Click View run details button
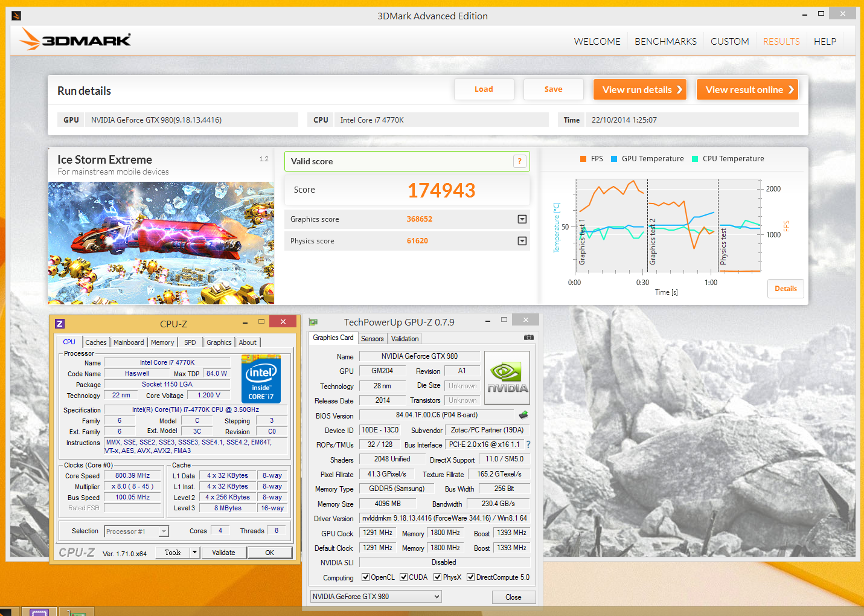864x616 pixels. (x=640, y=89)
